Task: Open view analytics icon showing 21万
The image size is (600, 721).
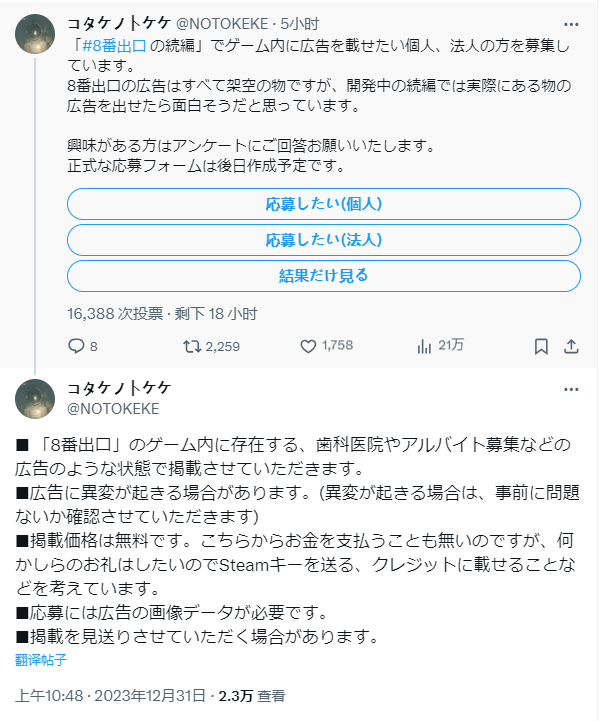Action: tap(424, 346)
